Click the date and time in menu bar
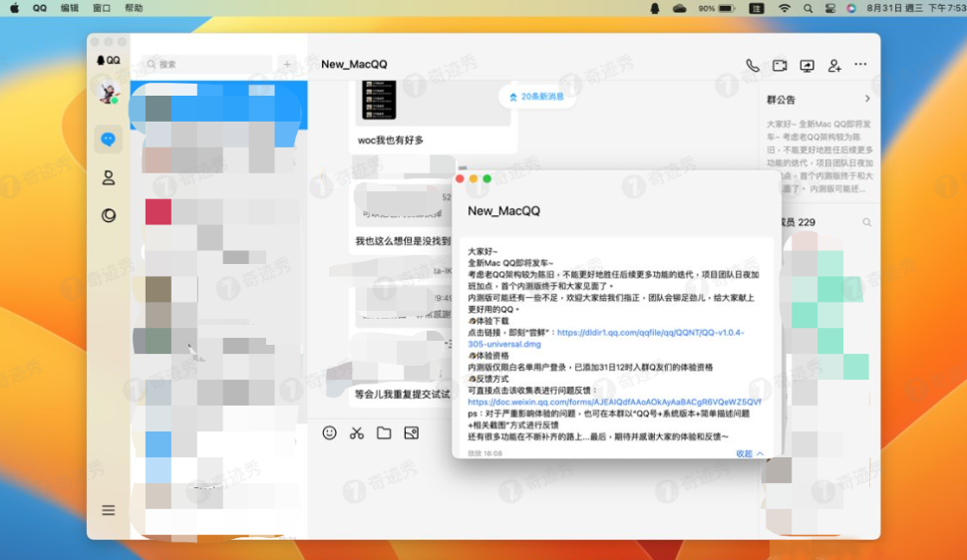Image resolution: width=967 pixels, height=560 pixels. 916,8
